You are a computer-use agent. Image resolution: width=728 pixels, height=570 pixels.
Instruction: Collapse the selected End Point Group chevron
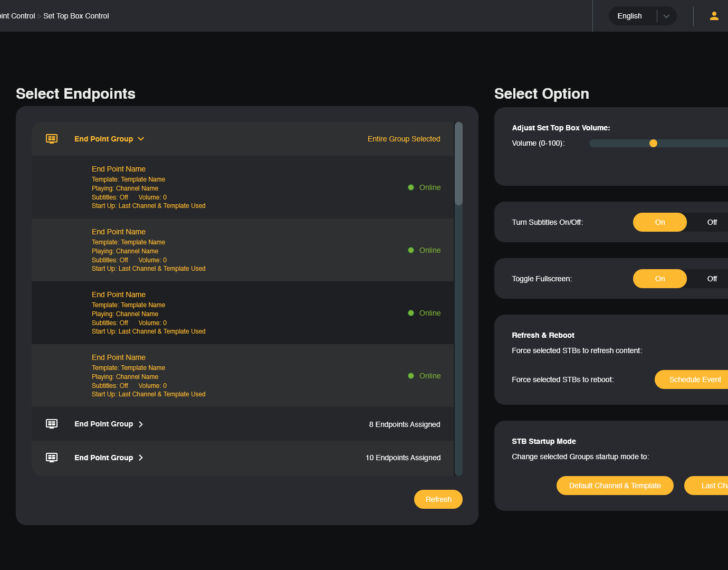pos(141,139)
